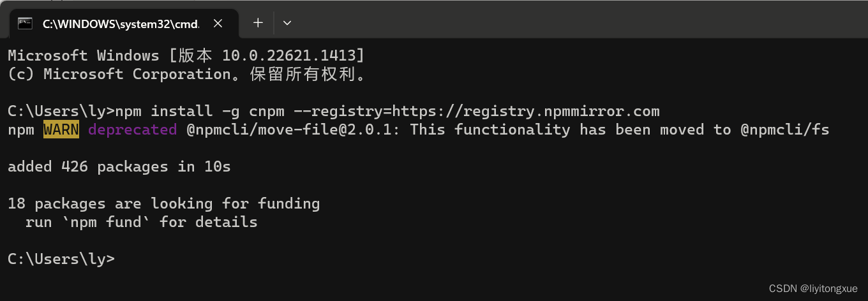
Task: Expand the new tab dropdown chevron
Action: click(x=287, y=23)
